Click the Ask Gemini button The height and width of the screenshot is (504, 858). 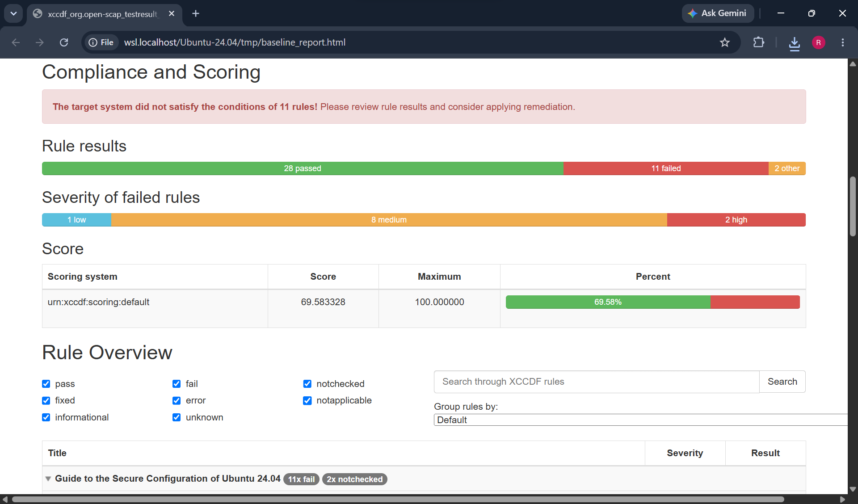coord(718,13)
